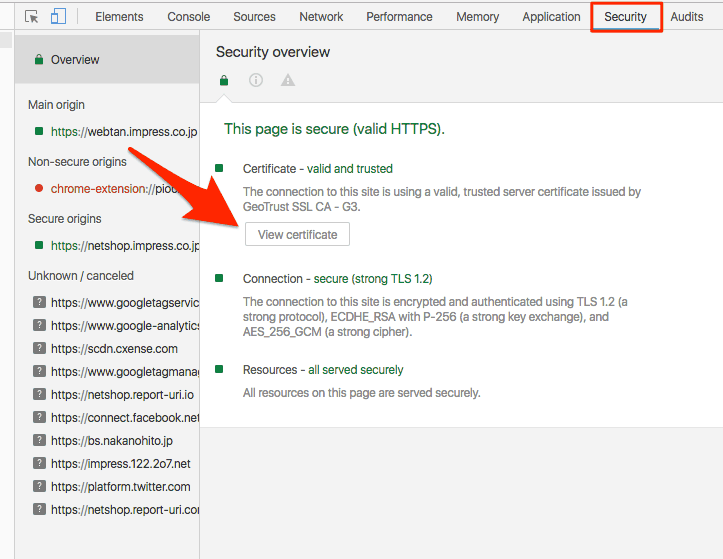The width and height of the screenshot is (723, 559).
Task: Open the Audits tab
Action: [687, 17]
